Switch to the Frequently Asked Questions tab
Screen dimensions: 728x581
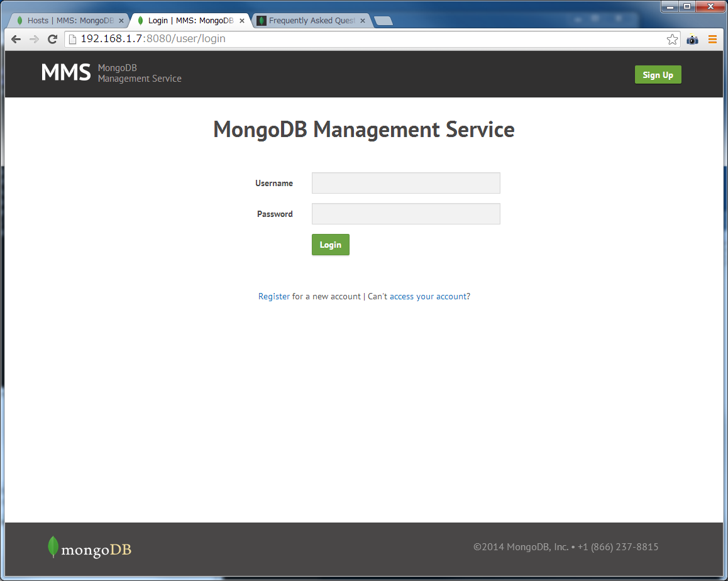pyautogui.click(x=311, y=21)
